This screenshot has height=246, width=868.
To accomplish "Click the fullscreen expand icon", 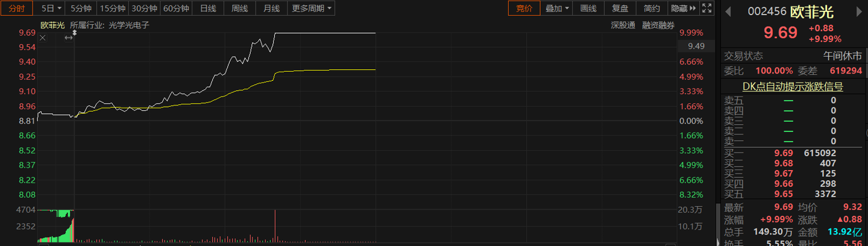I will click(707, 8).
